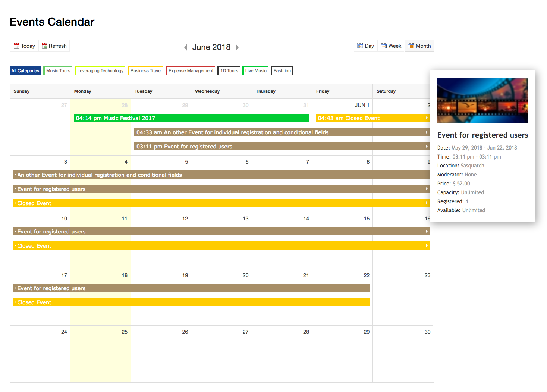Image resolution: width=547 pixels, height=392 pixels.
Task: Filter by Live Music category
Action: pos(255,71)
